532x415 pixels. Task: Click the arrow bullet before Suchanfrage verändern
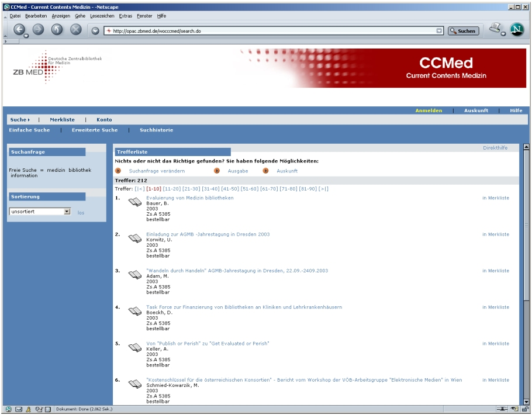[x=119, y=171]
